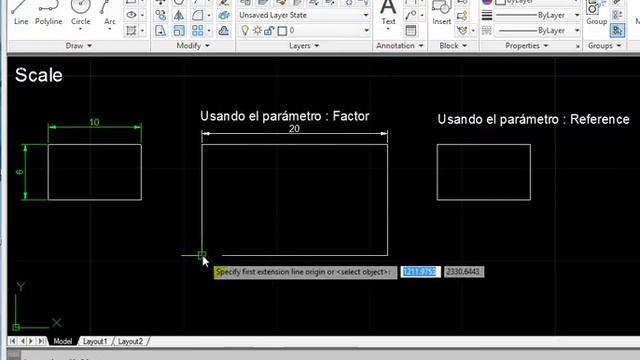Click the Copy tool in Modify panel
The width and height of the screenshot is (640, 360).
point(160,15)
